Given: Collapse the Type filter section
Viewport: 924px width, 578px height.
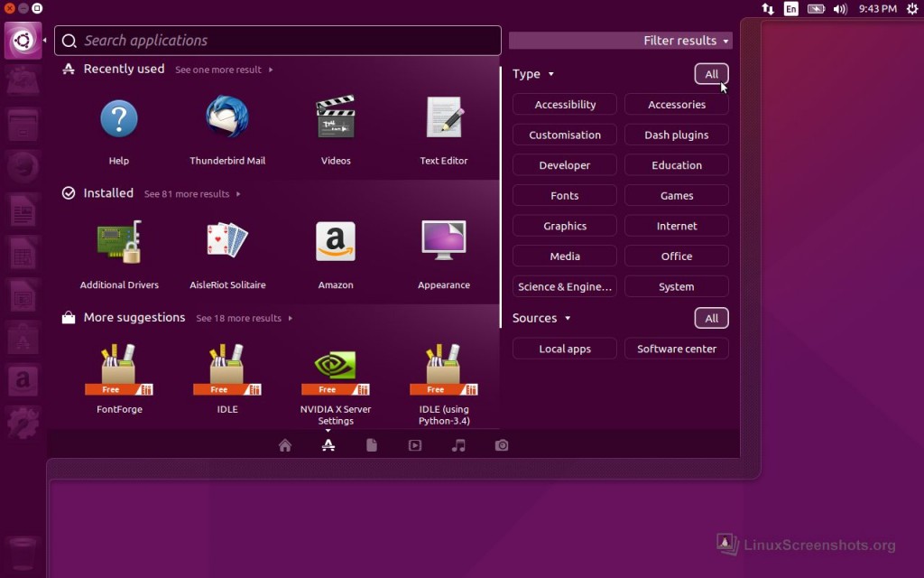Looking at the screenshot, I should [533, 74].
